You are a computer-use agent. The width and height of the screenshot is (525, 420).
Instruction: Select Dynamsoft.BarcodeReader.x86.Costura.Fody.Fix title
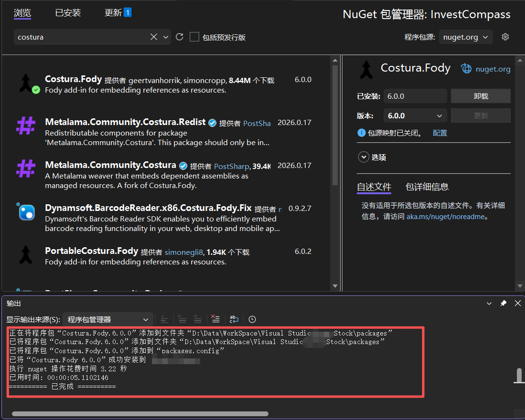tap(148, 208)
